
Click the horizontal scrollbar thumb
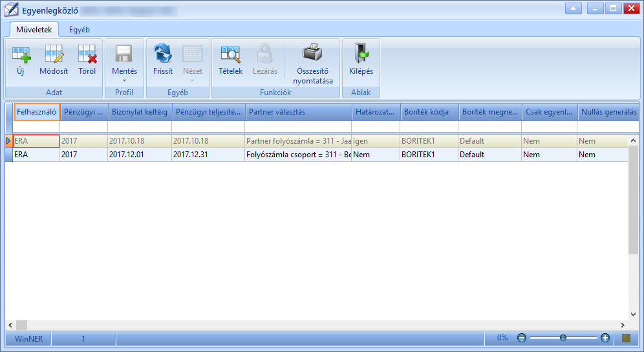[x=21, y=325]
